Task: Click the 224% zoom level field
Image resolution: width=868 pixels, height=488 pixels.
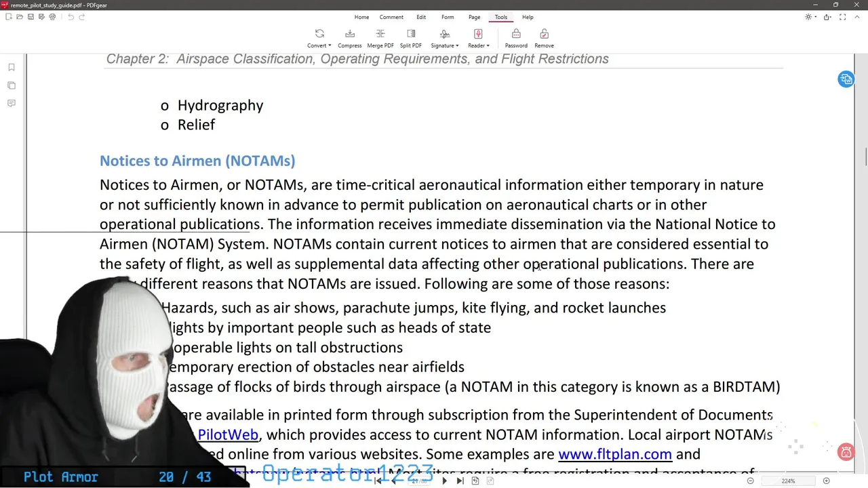Action: tap(788, 481)
